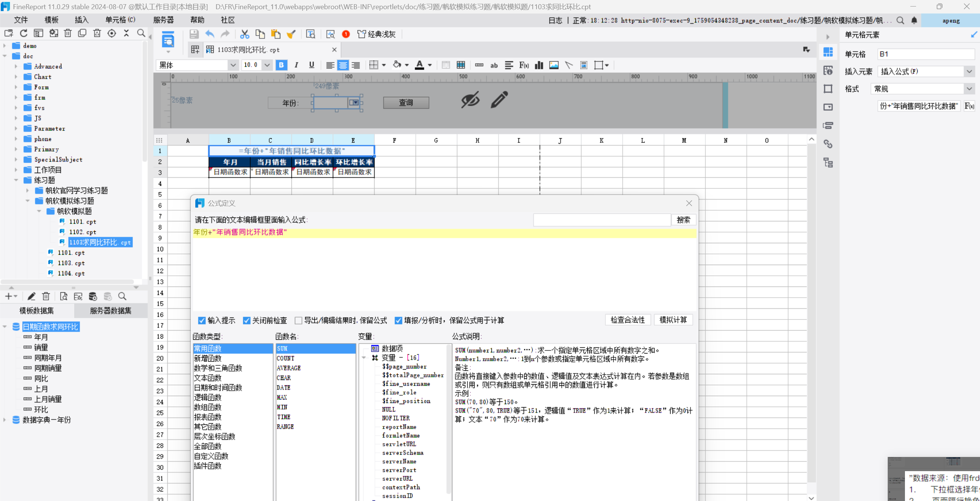980x501 pixels.
Task: Click the 模拟计算 button
Action: (673, 320)
